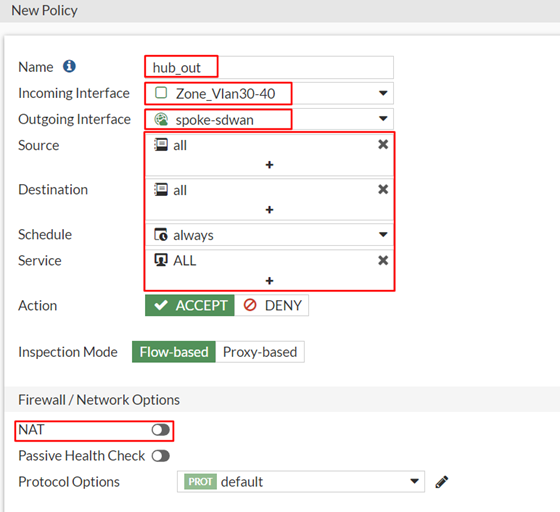
Task: Click the Firewall / Network Options header
Action: point(99,400)
